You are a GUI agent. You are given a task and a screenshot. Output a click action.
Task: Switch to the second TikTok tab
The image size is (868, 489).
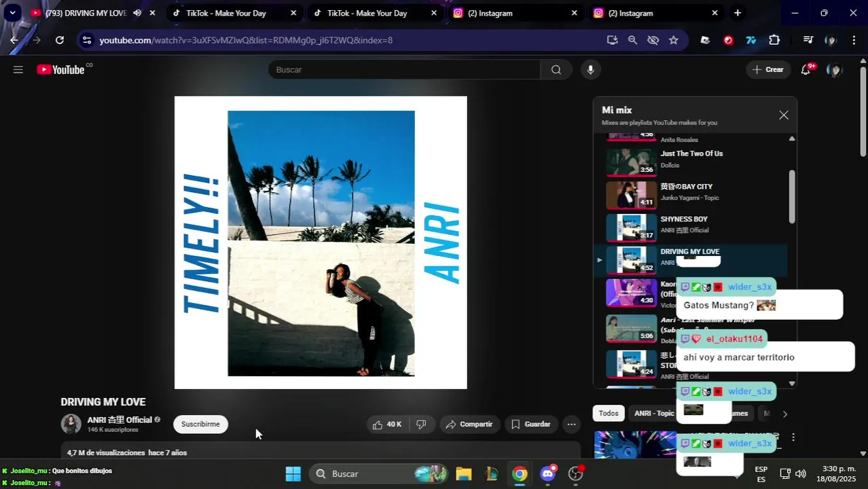[376, 13]
